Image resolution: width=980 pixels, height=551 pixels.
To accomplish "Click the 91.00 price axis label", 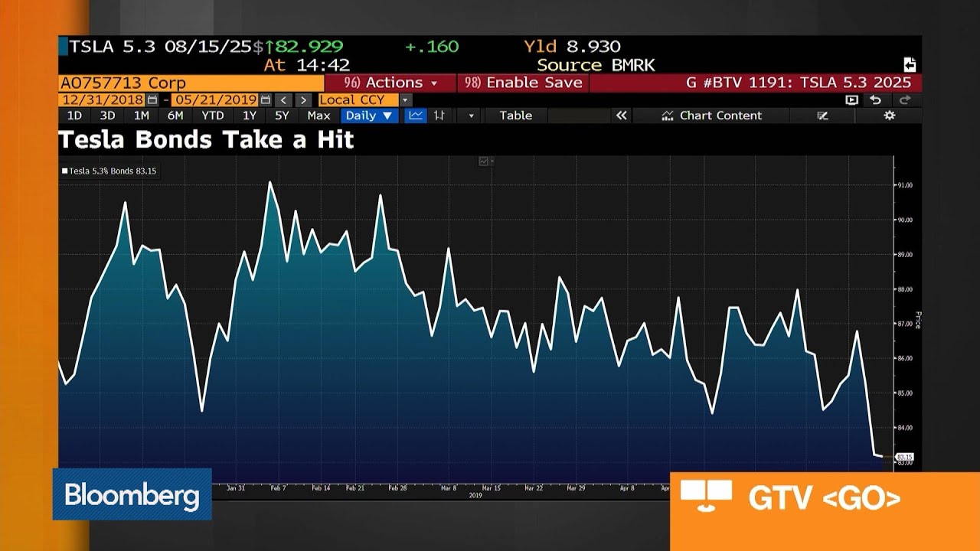I will point(904,185).
